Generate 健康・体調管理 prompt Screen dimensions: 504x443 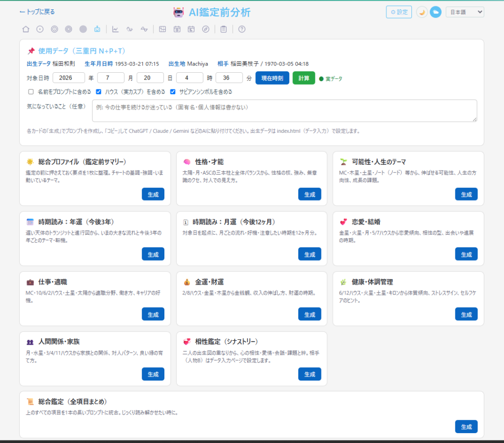click(x=466, y=314)
